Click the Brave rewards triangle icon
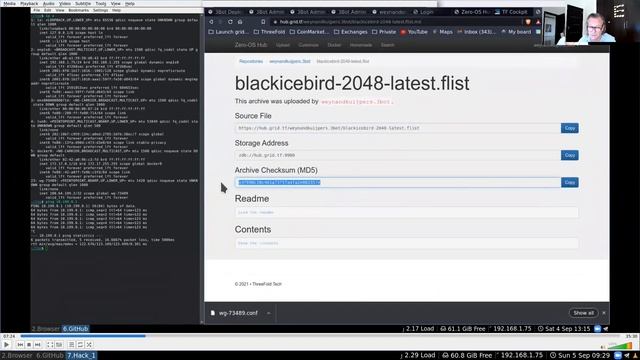Screen dimensions: 640x360 pos(538,22)
